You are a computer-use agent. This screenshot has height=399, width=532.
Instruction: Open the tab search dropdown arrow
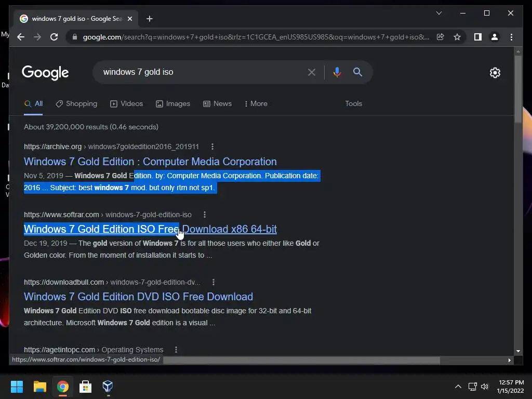438,13
